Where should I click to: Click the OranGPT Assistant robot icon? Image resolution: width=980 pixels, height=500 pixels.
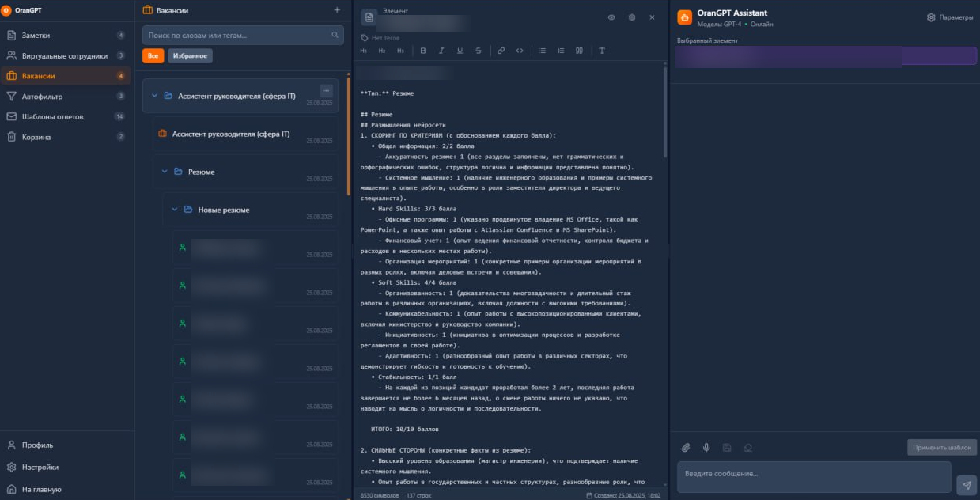coord(684,17)
